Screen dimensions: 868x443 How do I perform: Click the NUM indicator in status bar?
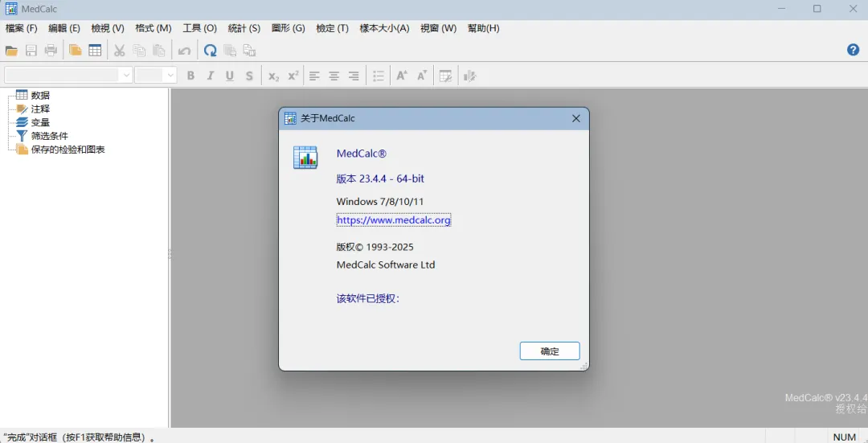844,437
